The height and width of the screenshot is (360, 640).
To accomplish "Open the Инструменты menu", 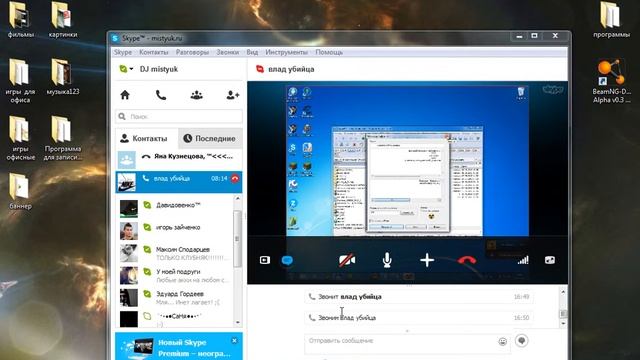I will [287, 52].
